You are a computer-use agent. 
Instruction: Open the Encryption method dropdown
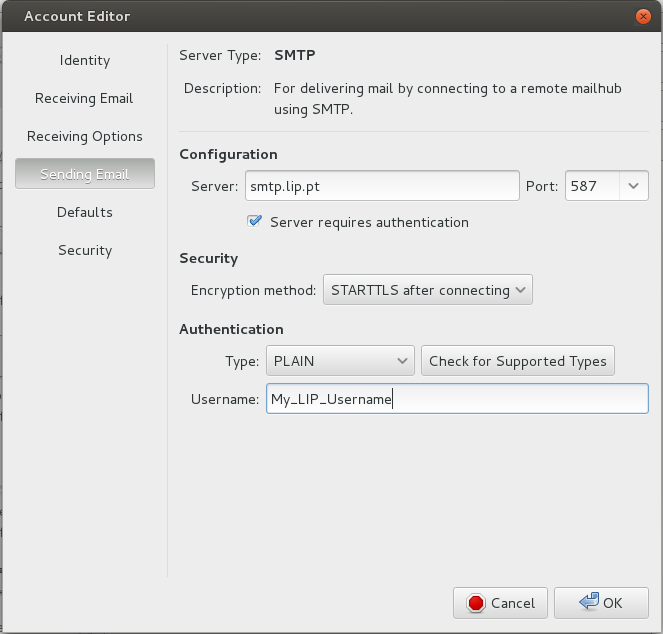click(427, 290)
